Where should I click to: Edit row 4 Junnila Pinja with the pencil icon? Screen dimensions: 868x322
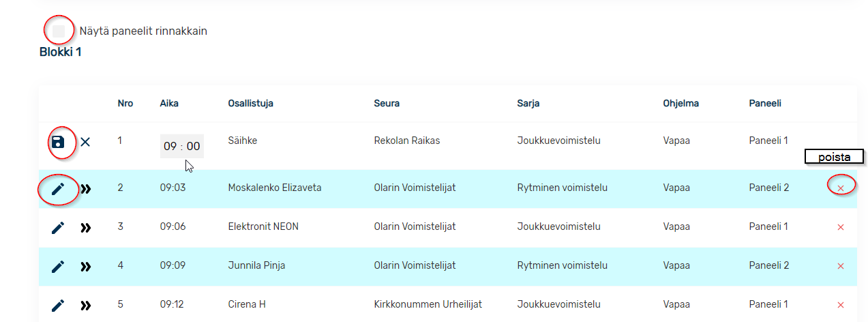[58, 266]
